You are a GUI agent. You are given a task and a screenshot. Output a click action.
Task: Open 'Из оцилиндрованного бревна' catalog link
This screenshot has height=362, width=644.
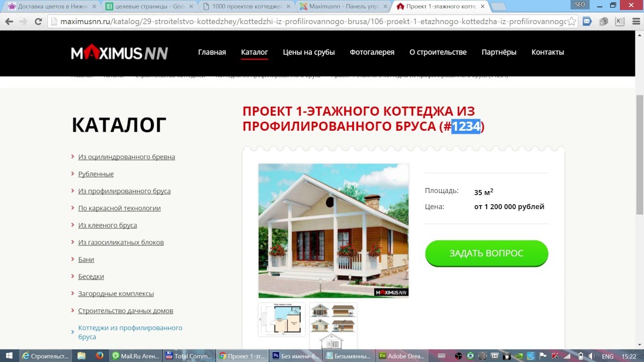click(127, 157)
